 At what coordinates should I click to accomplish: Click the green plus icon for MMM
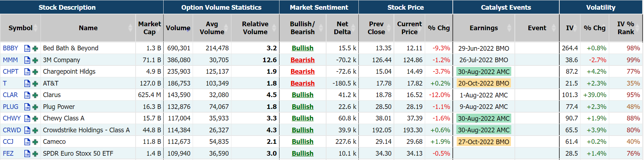[35, 60]
